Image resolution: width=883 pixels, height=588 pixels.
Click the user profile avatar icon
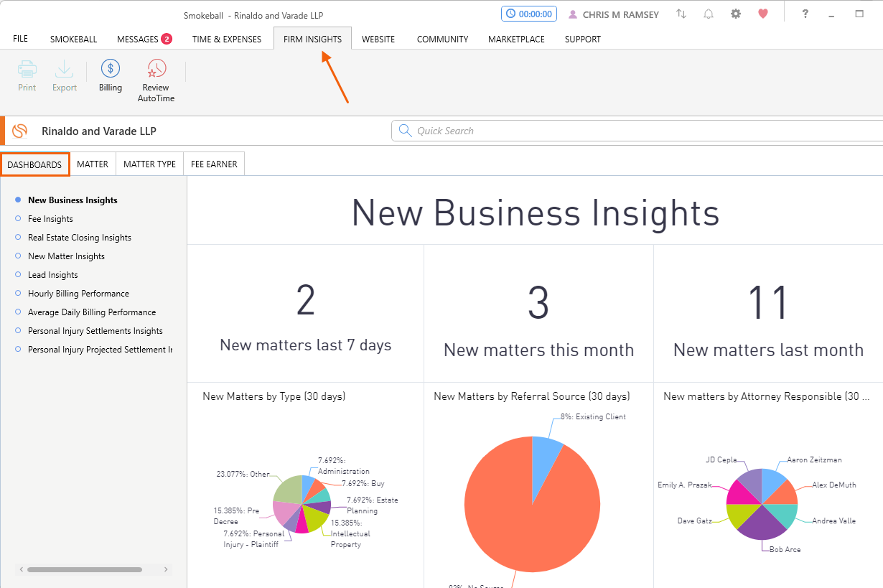573,14
